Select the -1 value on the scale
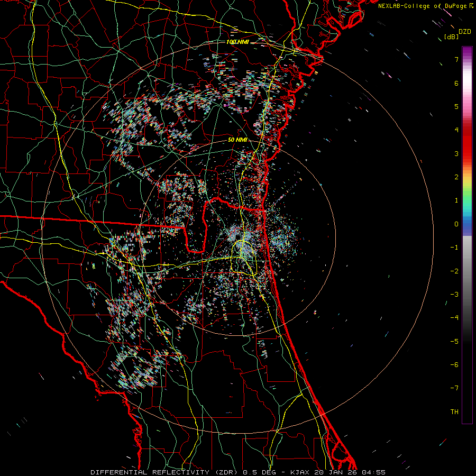This screenshot has width=476, height=476. 454,248
